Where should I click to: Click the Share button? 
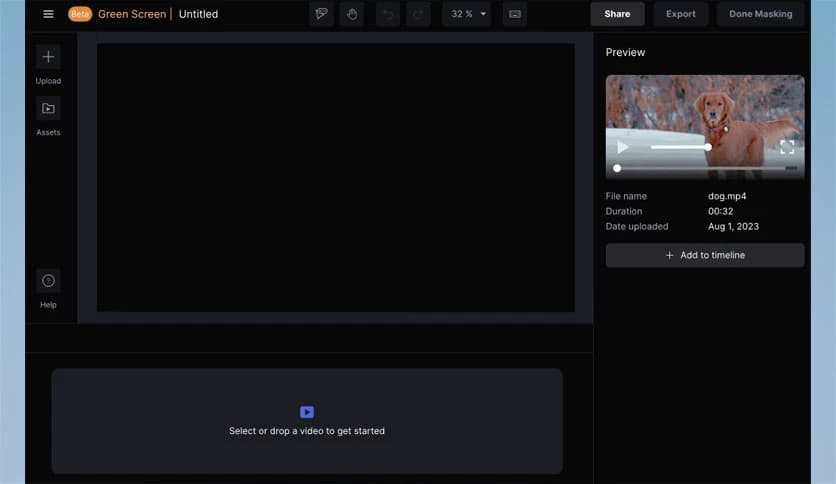(x=617, y=14)
